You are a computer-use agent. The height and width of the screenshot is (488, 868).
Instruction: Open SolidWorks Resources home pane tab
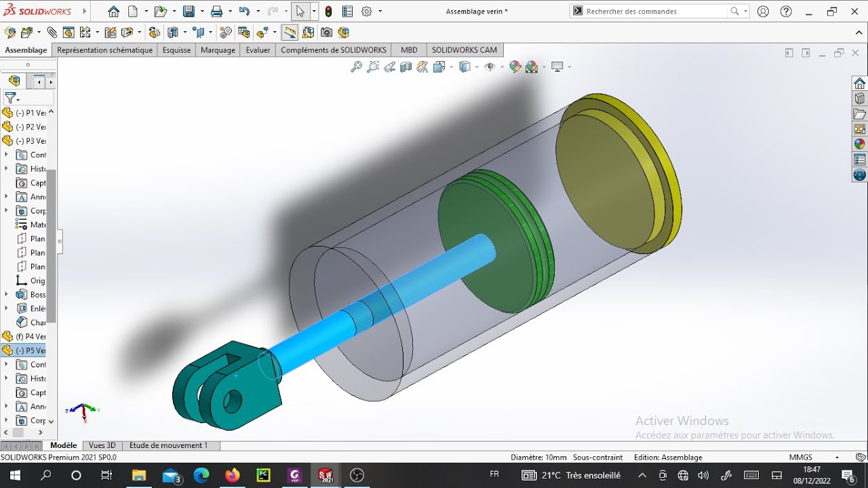coord(859,83)
